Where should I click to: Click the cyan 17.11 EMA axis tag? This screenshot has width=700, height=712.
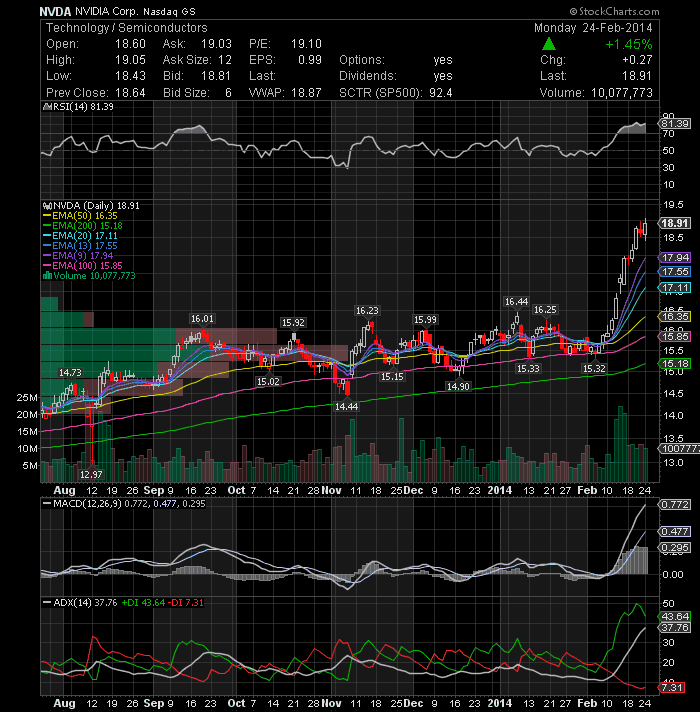675,287
